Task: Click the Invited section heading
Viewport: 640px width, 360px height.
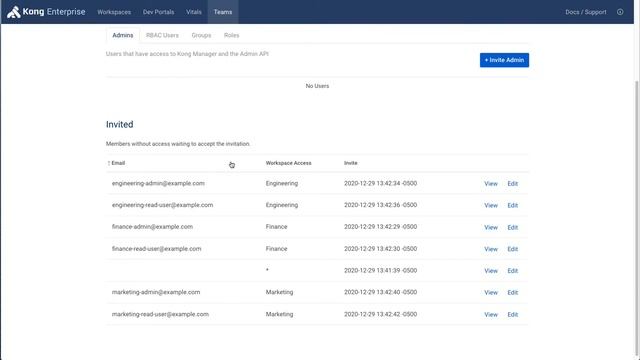Action: tap(120, 124)
